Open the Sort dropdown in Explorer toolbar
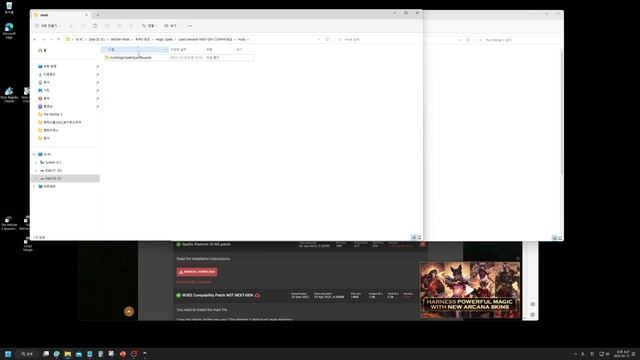640x360 pixels. (149, 26)
